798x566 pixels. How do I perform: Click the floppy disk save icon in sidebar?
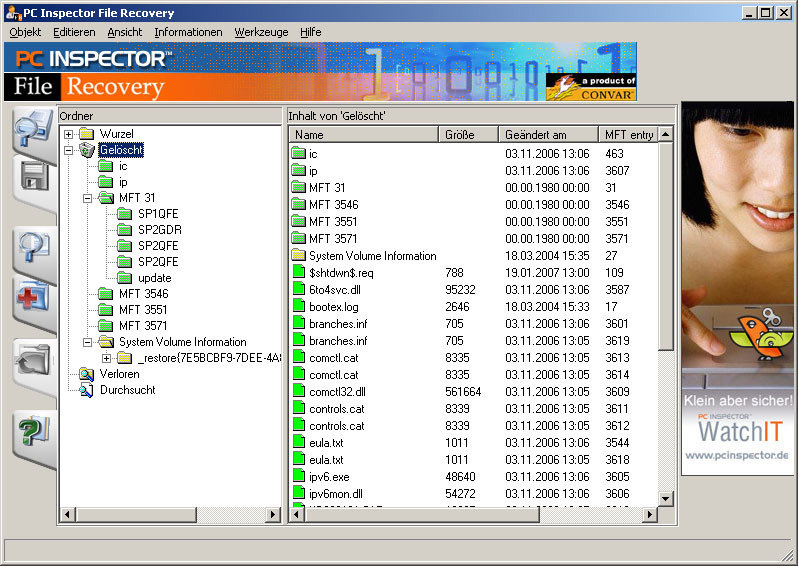[x=35, y=177]
